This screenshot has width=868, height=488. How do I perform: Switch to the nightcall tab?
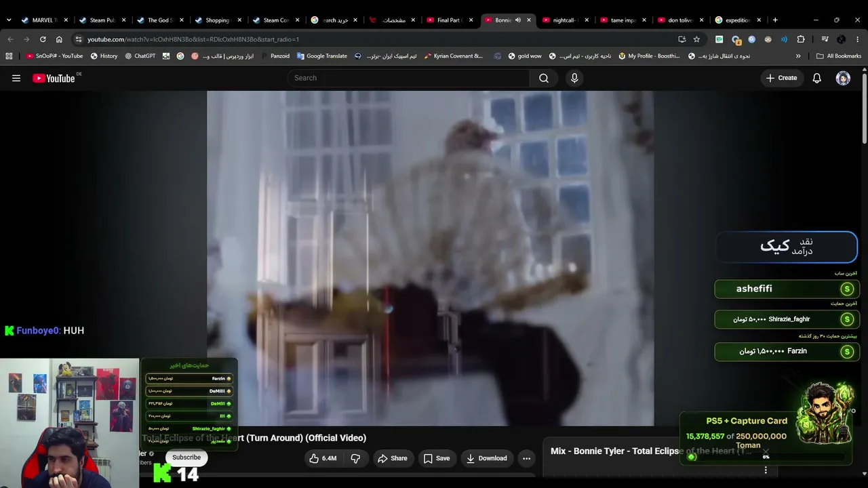(x=566, y=20)
